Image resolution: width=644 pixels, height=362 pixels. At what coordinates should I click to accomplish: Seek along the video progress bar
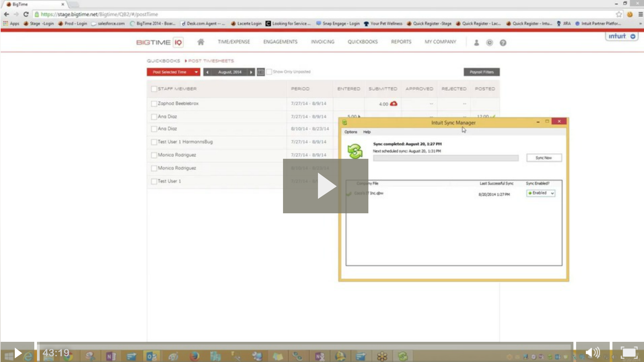click(305, 352)
